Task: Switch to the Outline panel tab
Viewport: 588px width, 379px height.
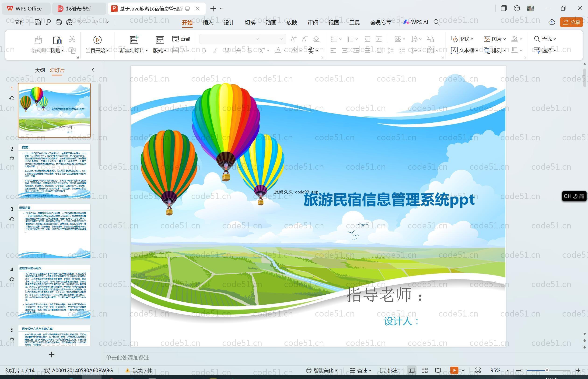Action: click(x=40, y=70)
